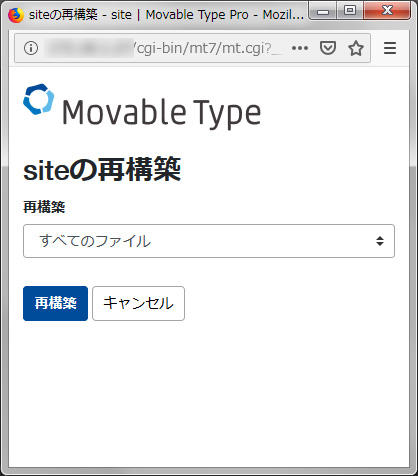Open the page actions three-dot menu
Viewport: 418px width, 476px height.
pos(300,48)
